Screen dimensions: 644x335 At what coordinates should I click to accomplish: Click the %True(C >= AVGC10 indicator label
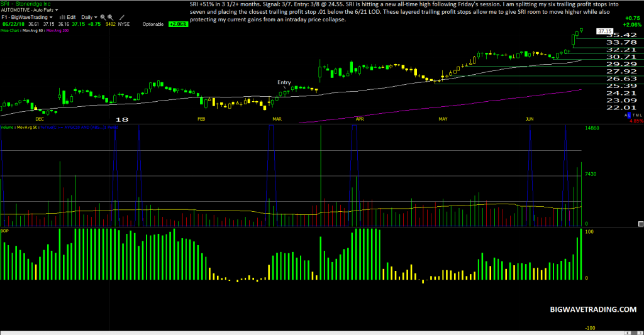tap(79, 127)
